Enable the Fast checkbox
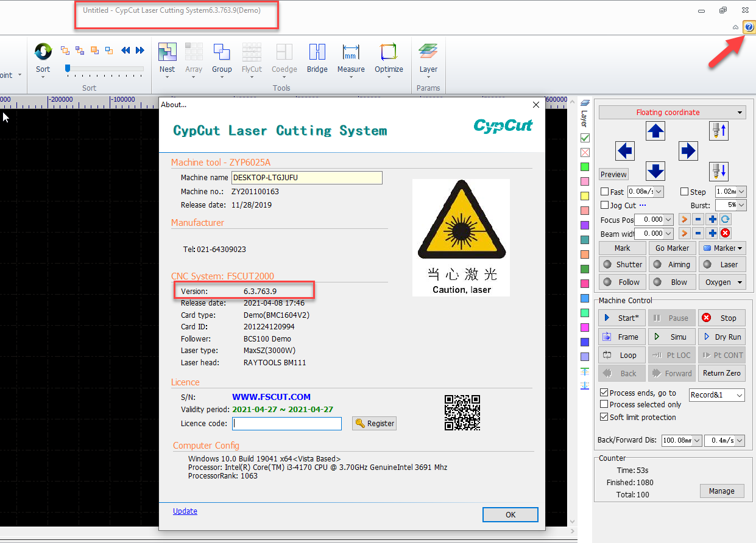Screen dimensions: 756x543 pos(605,192)
